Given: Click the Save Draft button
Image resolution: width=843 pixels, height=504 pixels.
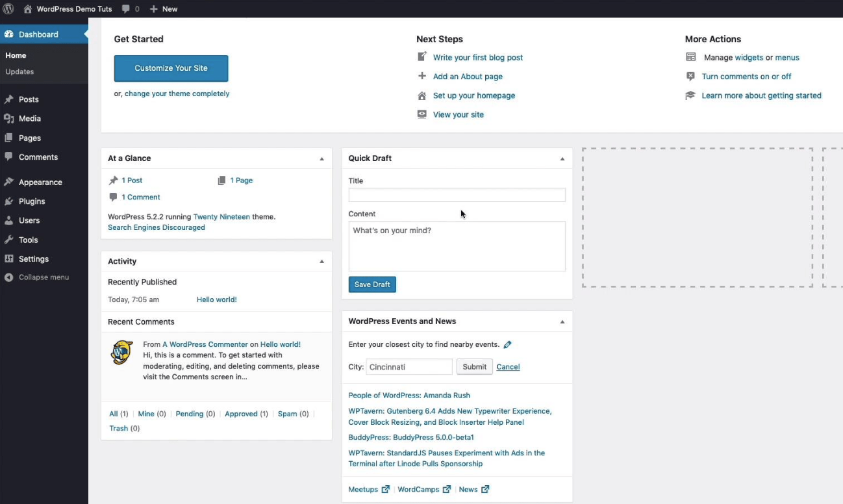Looking at the screenshot, I should pyautogui.click(x=372, y=284).
